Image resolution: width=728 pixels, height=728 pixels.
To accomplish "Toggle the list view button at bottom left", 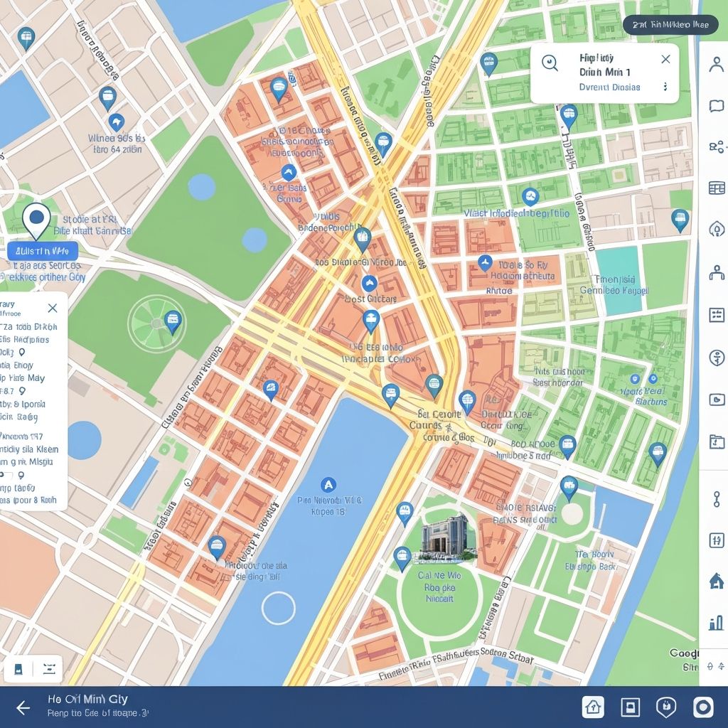I will [49, 669].
